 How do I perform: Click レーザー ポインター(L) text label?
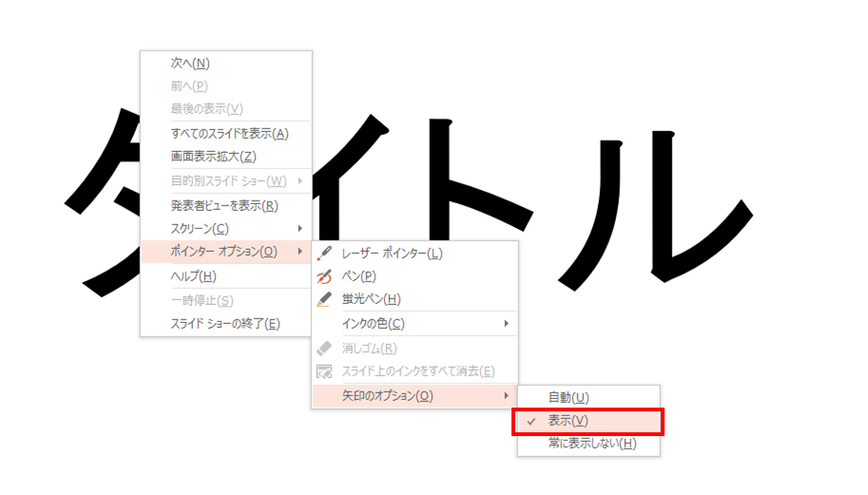click(392, 254)
